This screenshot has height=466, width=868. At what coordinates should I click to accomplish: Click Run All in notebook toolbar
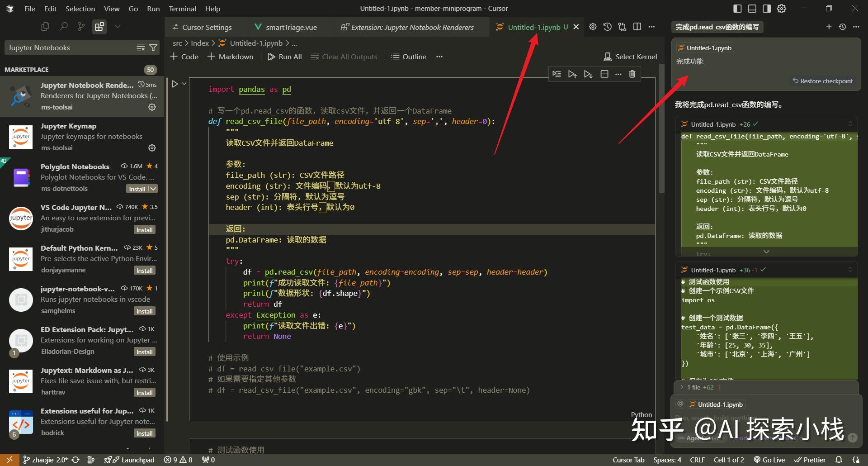coord(284,57)
